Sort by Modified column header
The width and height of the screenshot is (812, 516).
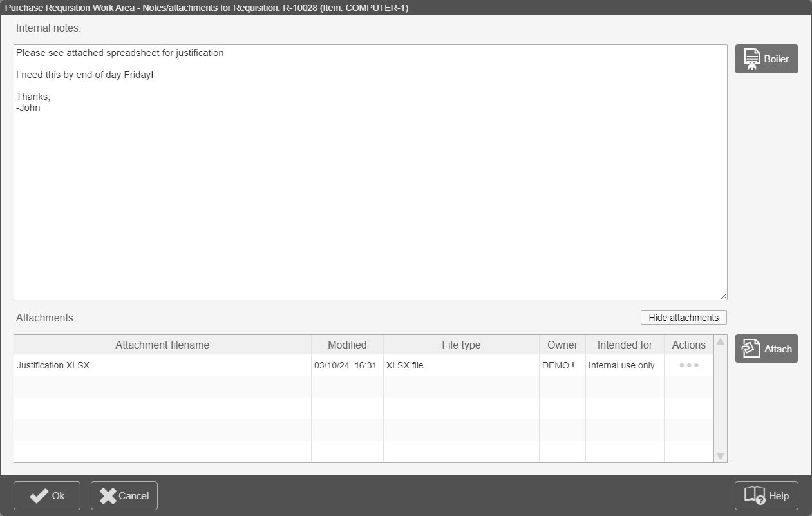click(347, 345)
